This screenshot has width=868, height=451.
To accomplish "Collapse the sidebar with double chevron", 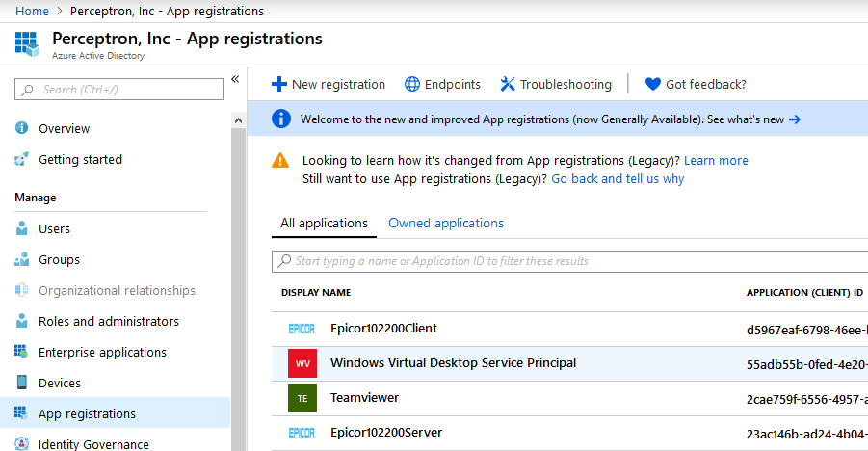I will pyautogui.click(x=235, y=79).
